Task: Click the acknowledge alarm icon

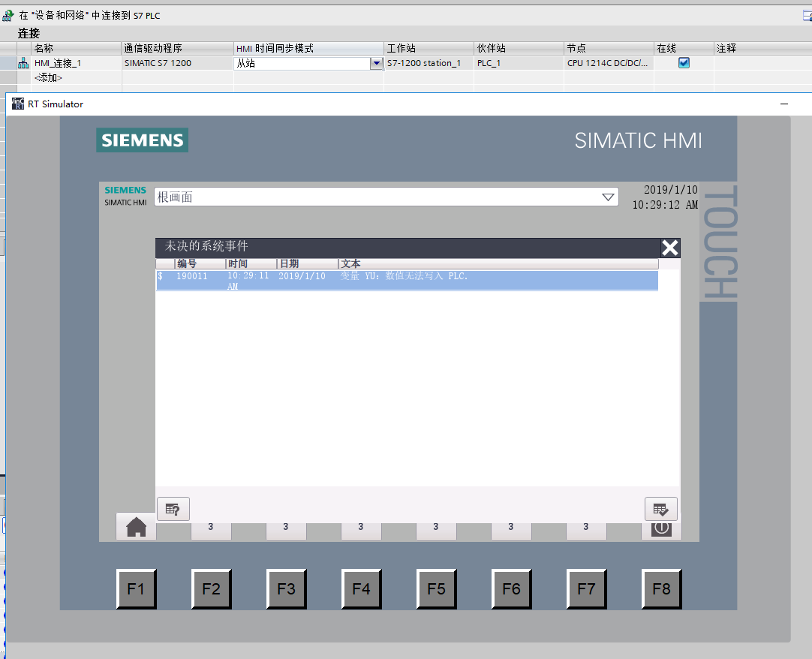Action: [x=660, y=509]
